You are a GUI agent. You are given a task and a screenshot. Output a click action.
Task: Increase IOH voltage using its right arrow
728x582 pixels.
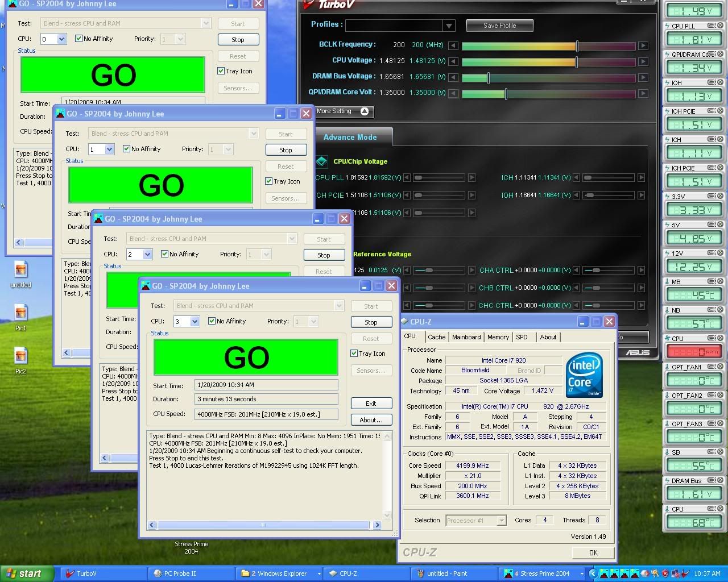coord(641,196)
